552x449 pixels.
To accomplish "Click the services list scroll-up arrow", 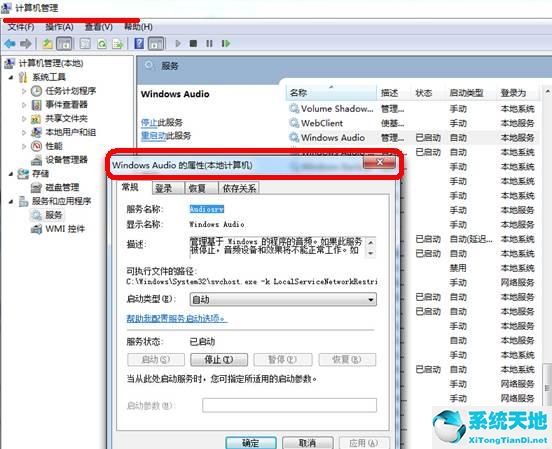I will (x=547, y=92).
